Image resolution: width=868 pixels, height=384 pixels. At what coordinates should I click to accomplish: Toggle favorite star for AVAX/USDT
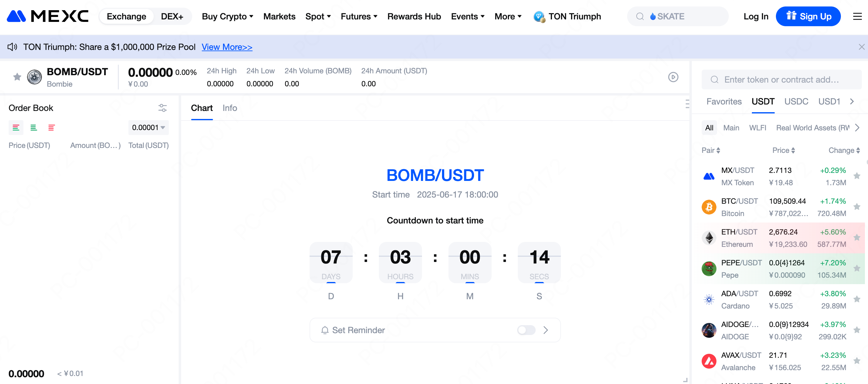coord(857,361)
